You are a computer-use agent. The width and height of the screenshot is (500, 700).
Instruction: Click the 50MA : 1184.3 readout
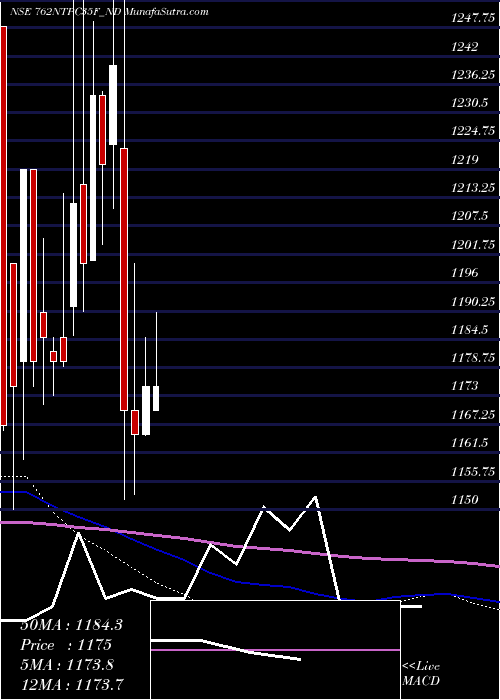pyautogui.click(x=71, y=625)
